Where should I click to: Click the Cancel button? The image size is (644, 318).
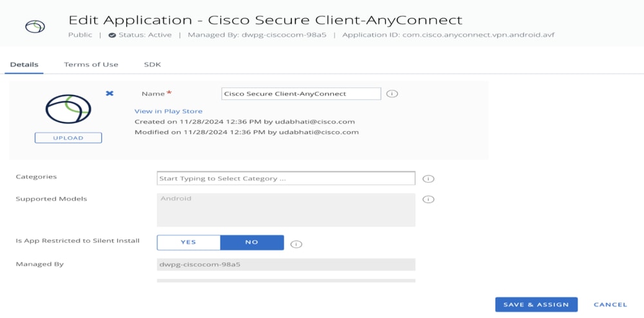click(610, 304)
